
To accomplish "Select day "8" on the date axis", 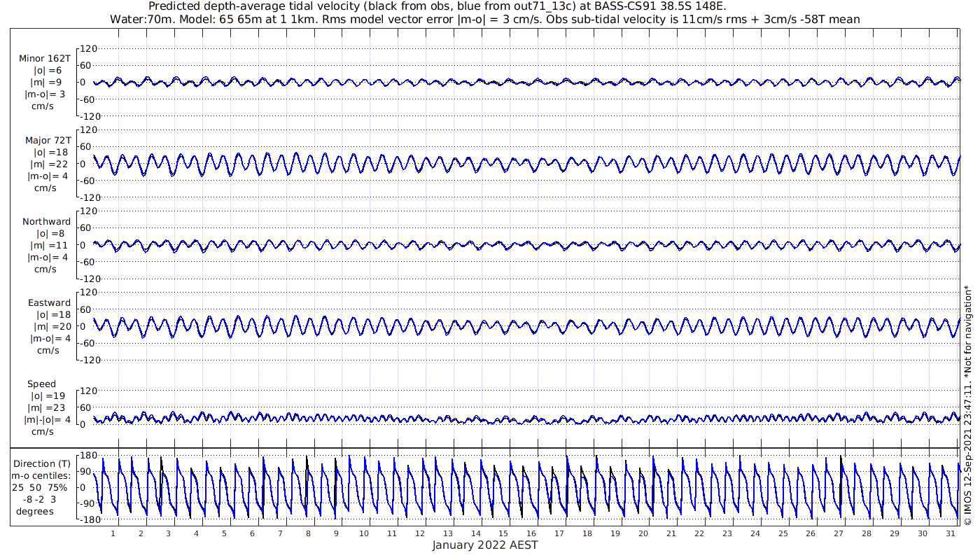I will (x=308, y=533).
